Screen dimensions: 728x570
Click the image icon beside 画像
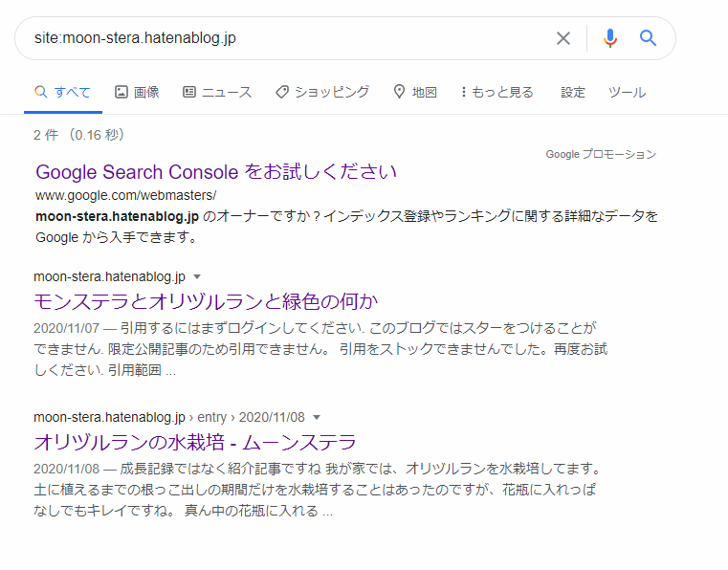point(121,92)
